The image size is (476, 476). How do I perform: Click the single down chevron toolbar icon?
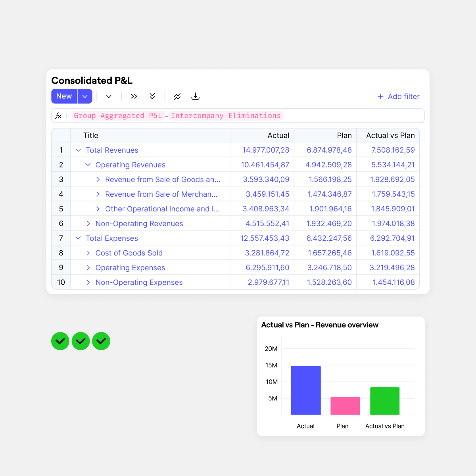(109, 96)
